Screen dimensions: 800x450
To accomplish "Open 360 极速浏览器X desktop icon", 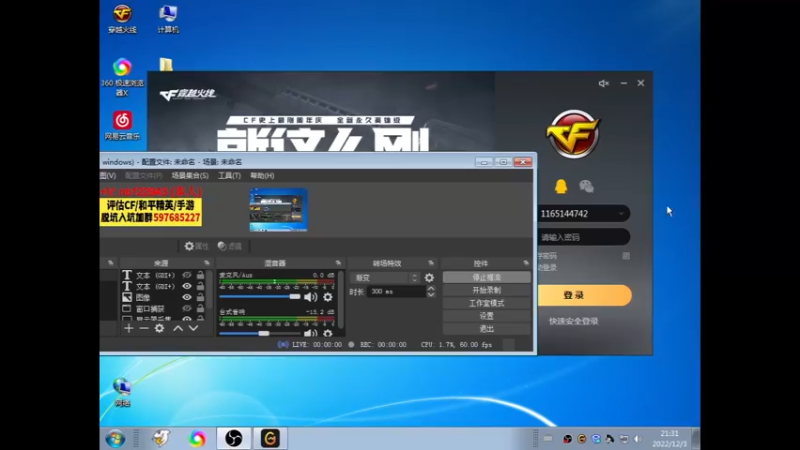I will tap(122, 77).
